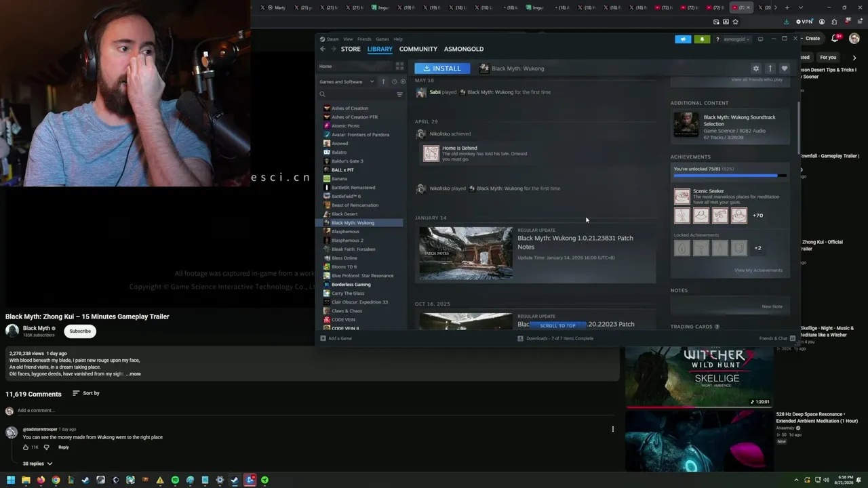Open Steam notifications bell icon
This screenshot has width=868, height=488.
point(702,39)
